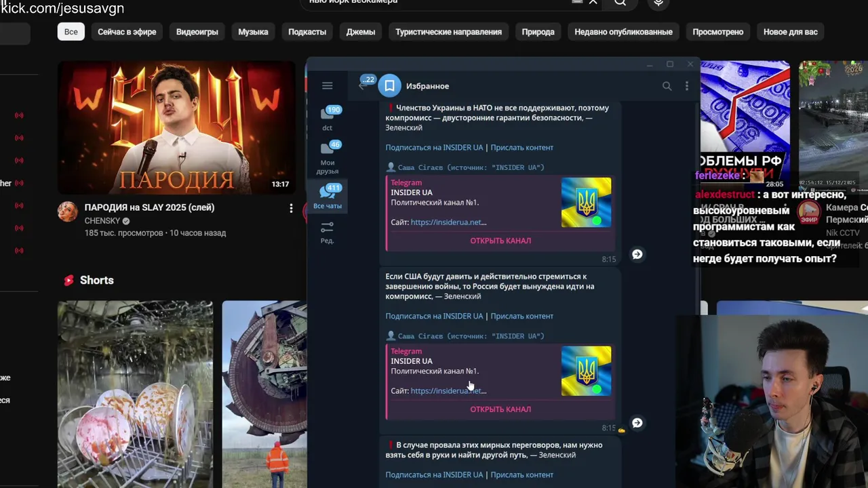Viewport: 868px width, 488px height.
Task: Select the Просмотрено filter chip
Action: click(717, 32)
